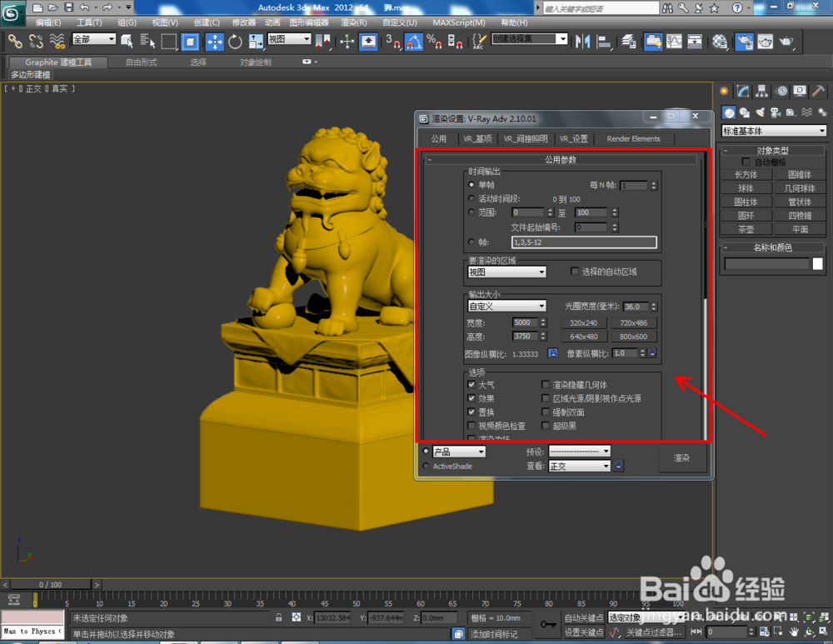Open the selection filter All dropdown
The height and width of the screenshot is (644, 833).
tap(93, 39)
